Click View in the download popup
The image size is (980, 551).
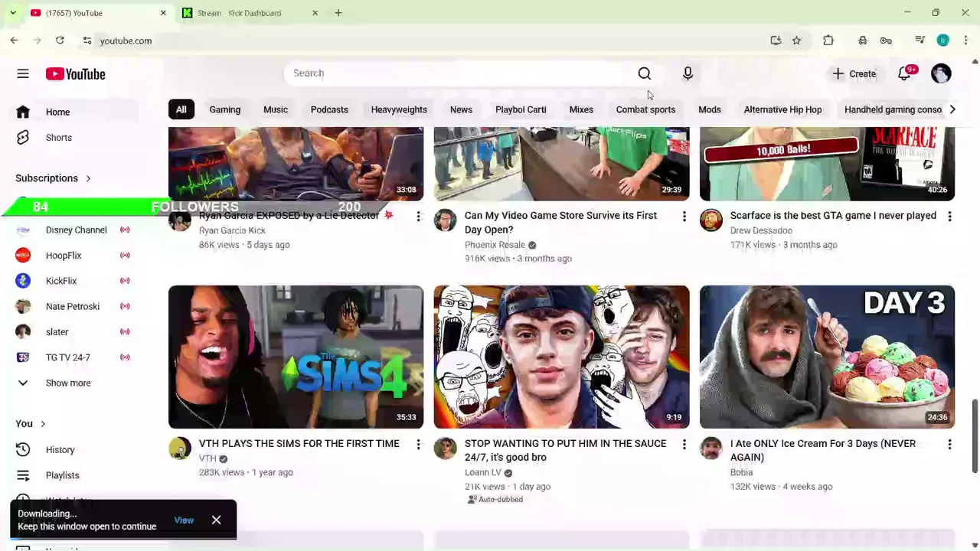[184, 520]
